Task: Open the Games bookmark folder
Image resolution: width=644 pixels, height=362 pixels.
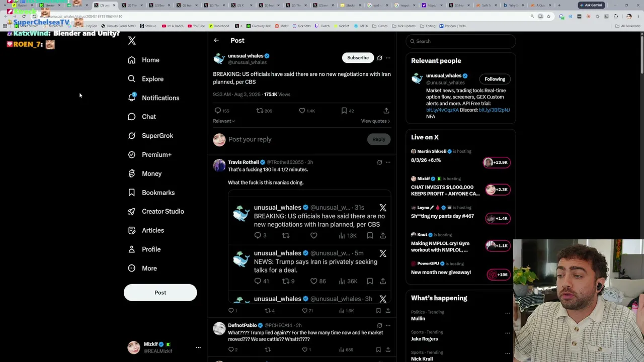Action: (380, 26)
